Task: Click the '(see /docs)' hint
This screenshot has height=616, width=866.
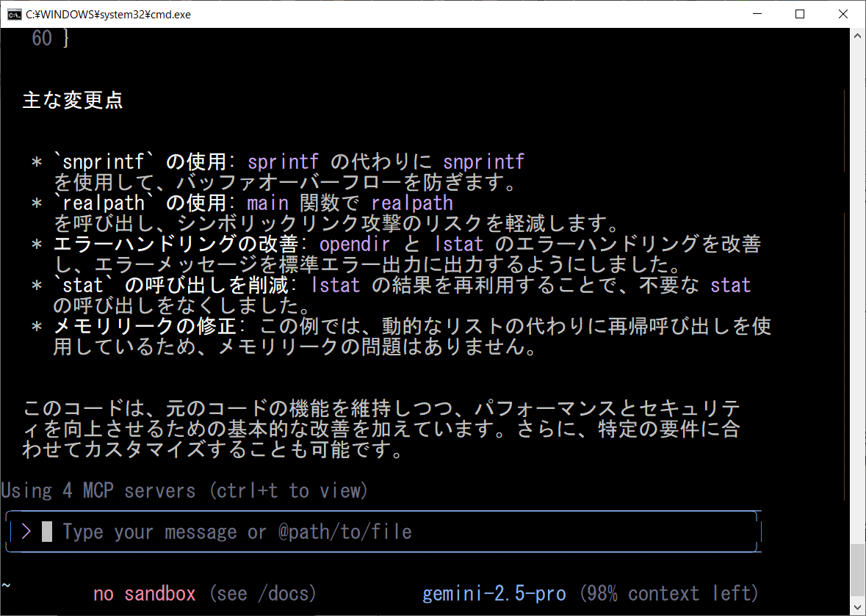Action: tap(262, 593)
